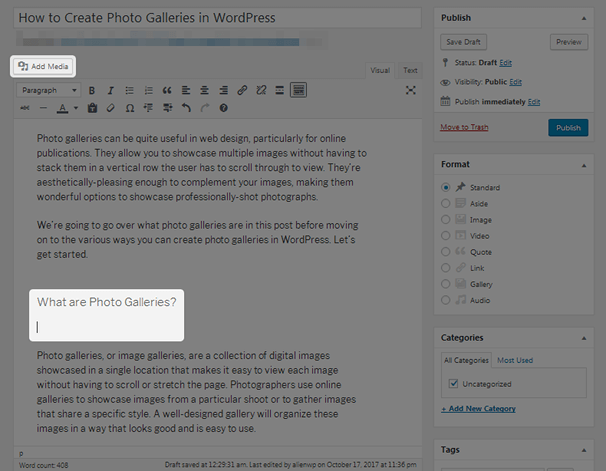
Task: Apply italic formatting from toolbar
Action: coord(111,90)
